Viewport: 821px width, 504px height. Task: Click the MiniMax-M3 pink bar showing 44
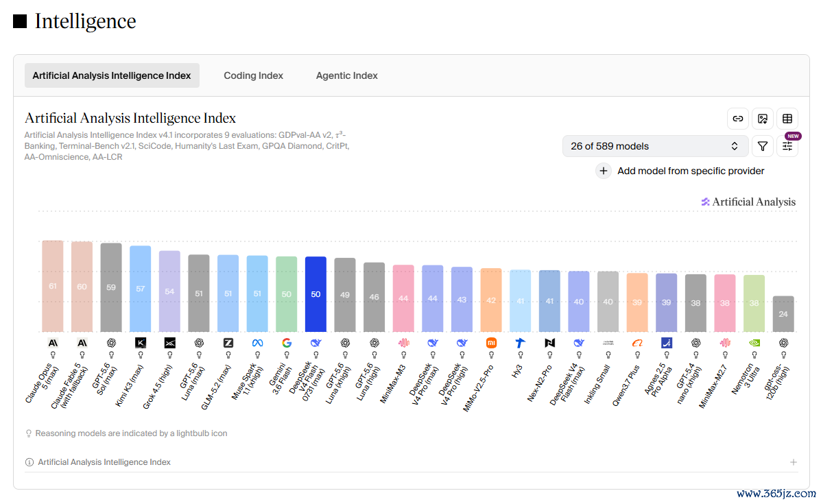tap(403, 298)
